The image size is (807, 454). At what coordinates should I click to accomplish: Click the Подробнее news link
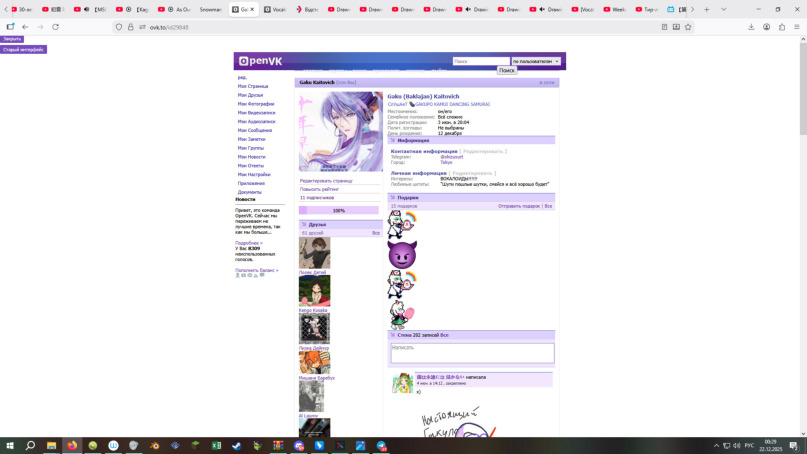pos(249,243)
